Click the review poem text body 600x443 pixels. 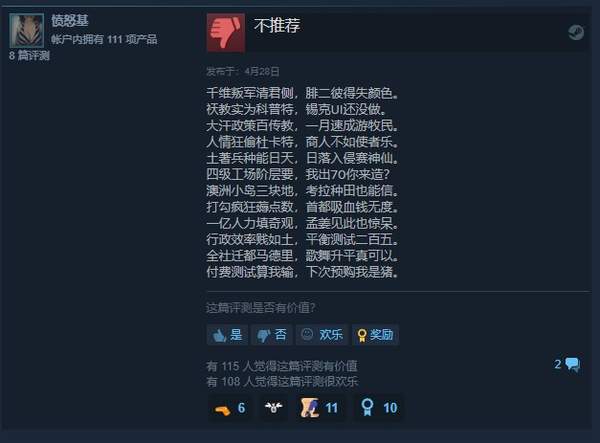tap(302, 182)
